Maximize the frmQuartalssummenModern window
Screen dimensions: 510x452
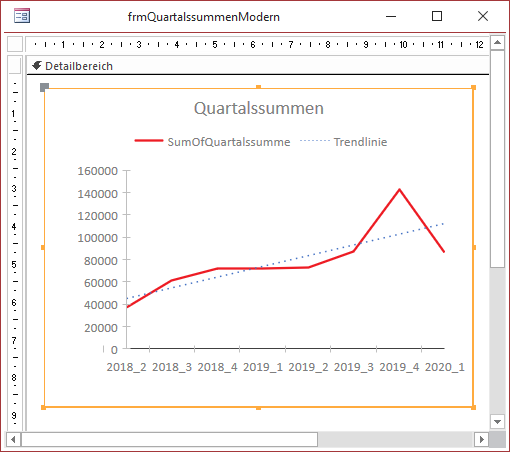click(437, 16)
